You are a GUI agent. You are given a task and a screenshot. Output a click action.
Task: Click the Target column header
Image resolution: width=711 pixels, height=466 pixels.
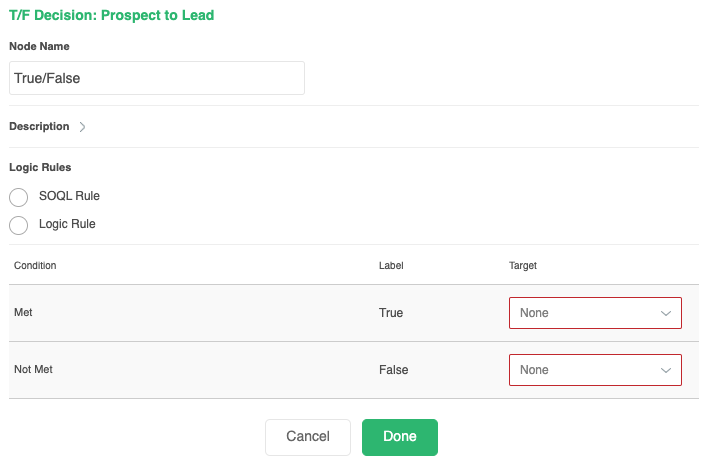point(523,266)
